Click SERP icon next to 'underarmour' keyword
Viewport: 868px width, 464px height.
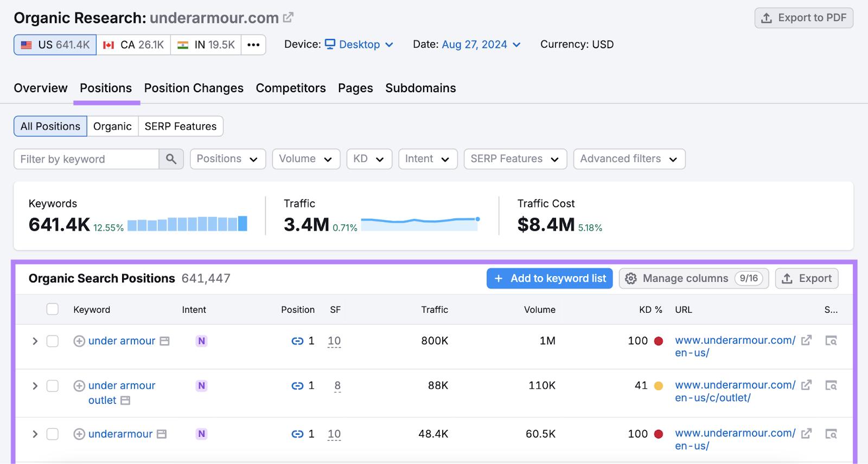(x=162, y=434)
